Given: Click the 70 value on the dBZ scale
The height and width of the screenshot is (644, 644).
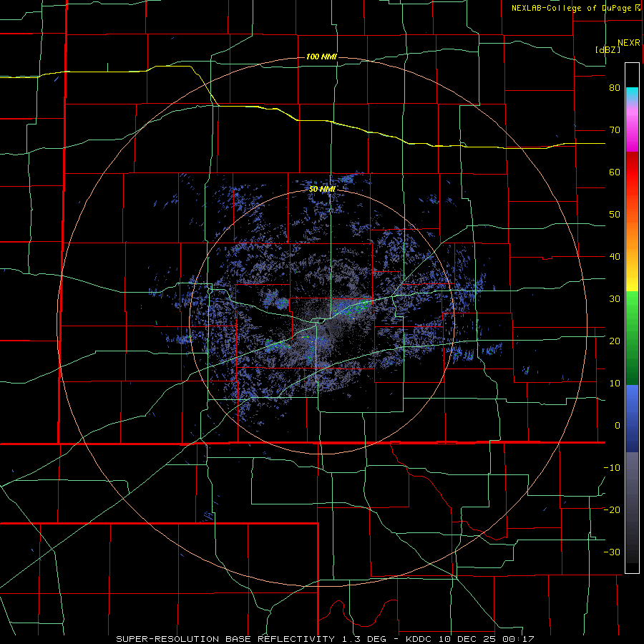Looking at the screenshot, I should [615, 130].
